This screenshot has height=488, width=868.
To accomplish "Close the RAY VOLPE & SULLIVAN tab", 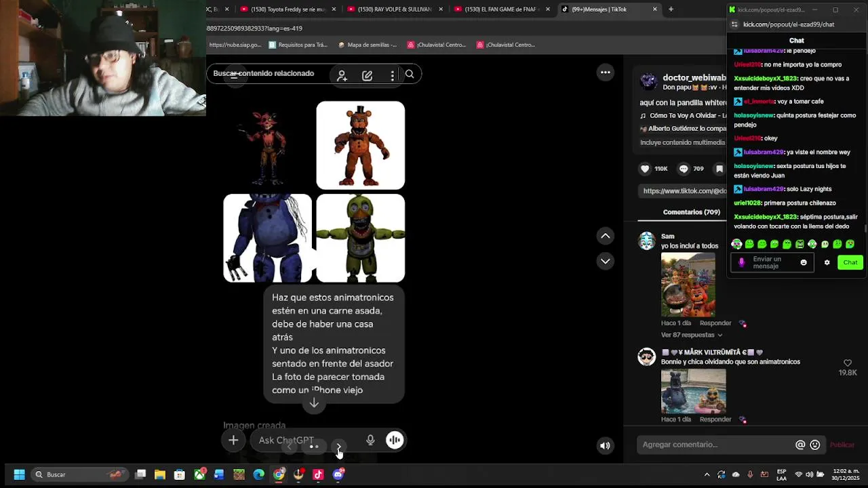I will [441, 9].
